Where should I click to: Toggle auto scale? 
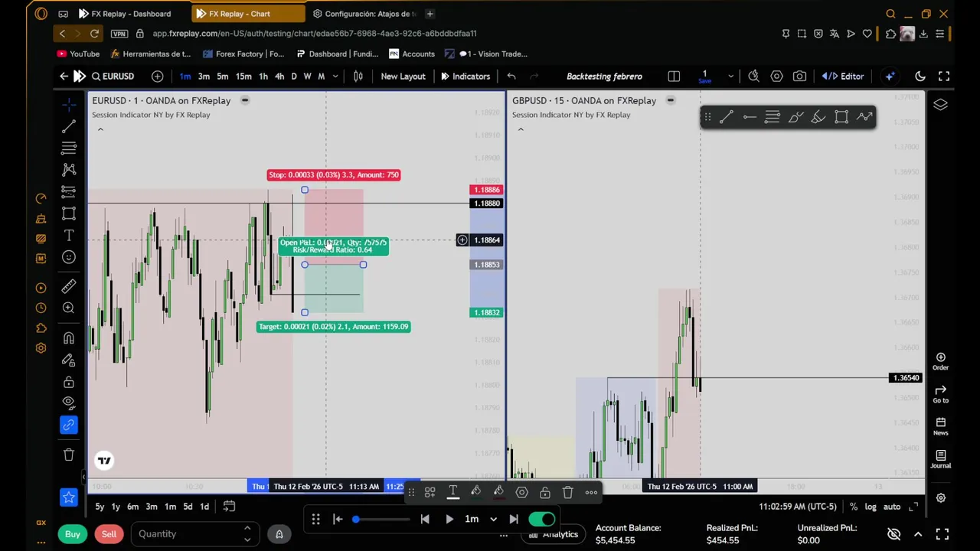point(892,507)
